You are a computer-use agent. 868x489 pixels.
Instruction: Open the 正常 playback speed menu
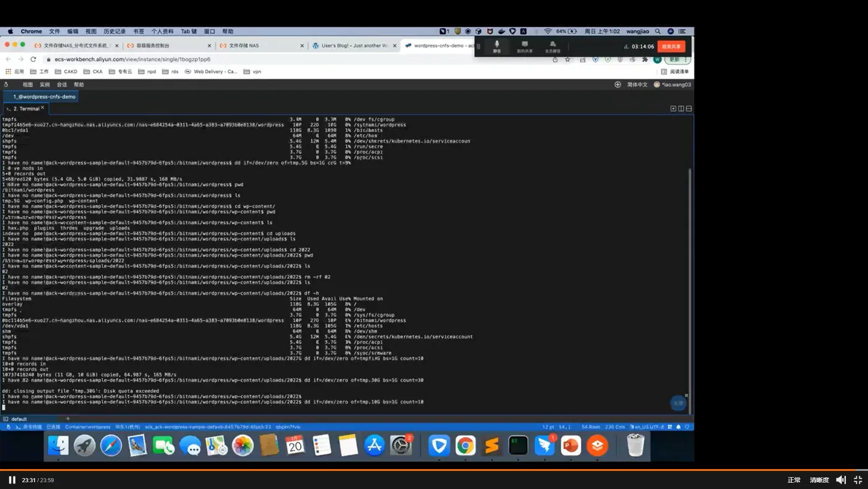click(794, 480)
